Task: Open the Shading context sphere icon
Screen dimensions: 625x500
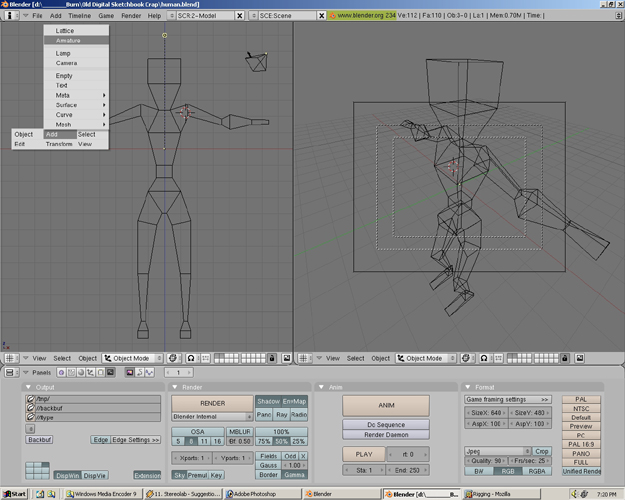Action: pyautogui.click(x=81, y=372)
